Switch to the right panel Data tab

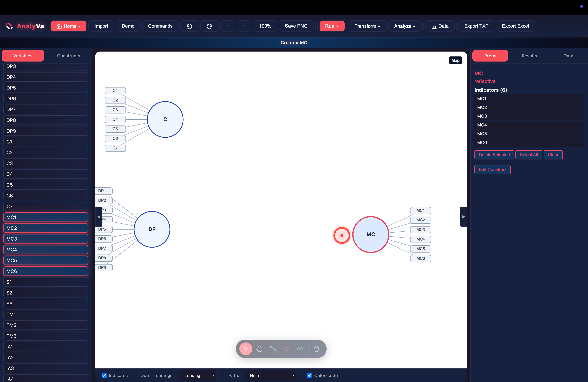click(x=568, y=56)
